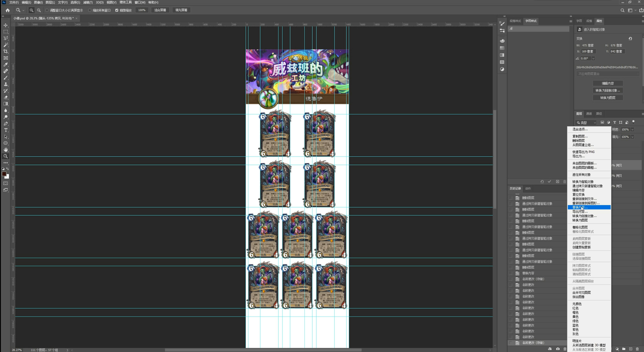Select the Hand tool
Image resolution: width=644 pixels, height=352 pixels.
5,149
